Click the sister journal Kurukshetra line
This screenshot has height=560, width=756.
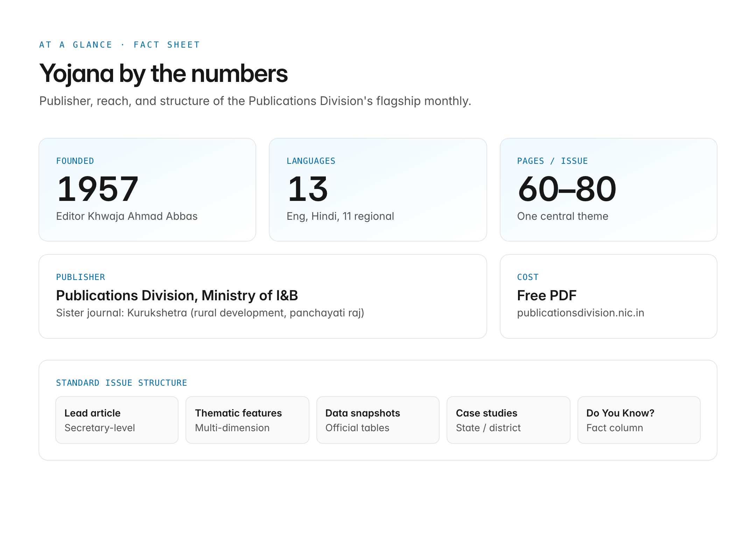coord(210,313)
